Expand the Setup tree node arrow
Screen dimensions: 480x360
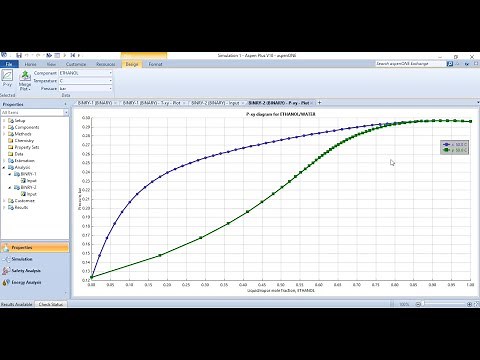(x=4, y=121)
